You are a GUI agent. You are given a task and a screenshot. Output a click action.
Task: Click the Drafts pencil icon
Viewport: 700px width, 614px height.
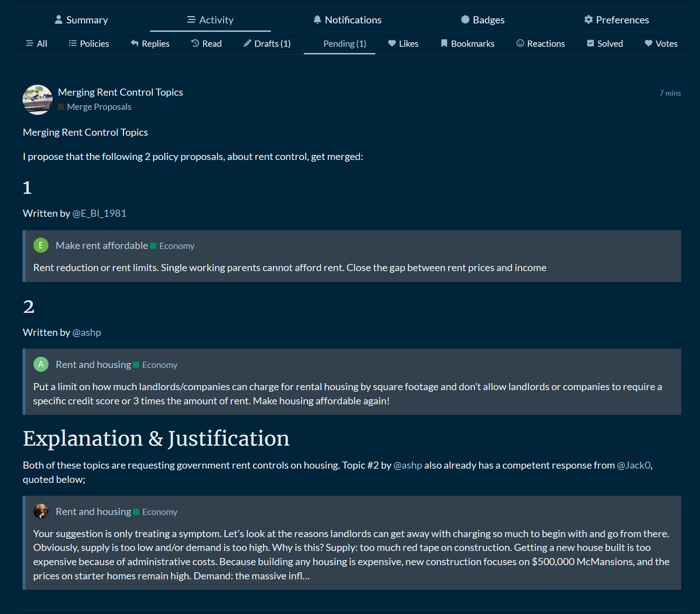coord(247,43)
